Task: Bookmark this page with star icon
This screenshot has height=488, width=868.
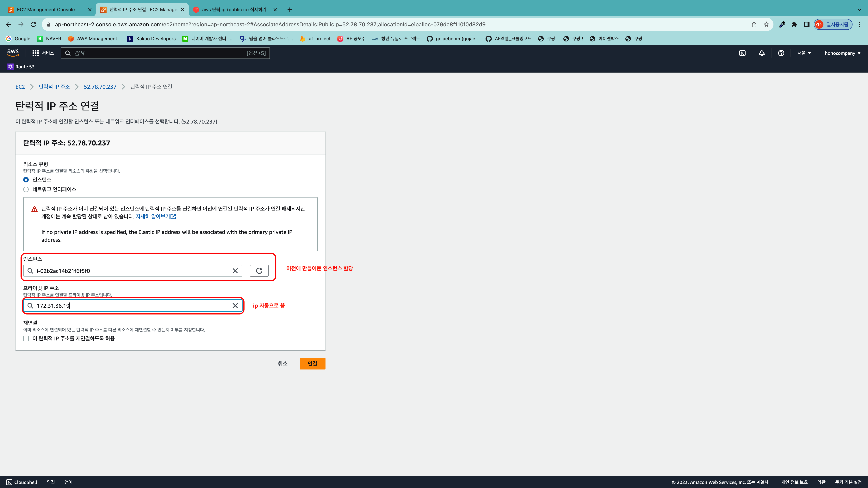Action: [x=766, y=24]
